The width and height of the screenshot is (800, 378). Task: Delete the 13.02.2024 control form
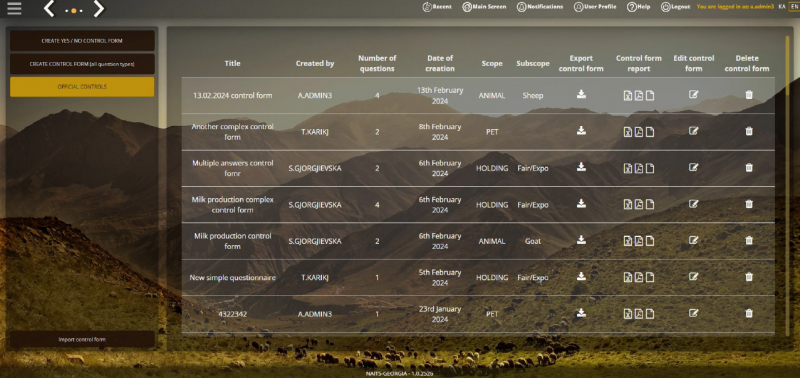click(x=749, y=95)
